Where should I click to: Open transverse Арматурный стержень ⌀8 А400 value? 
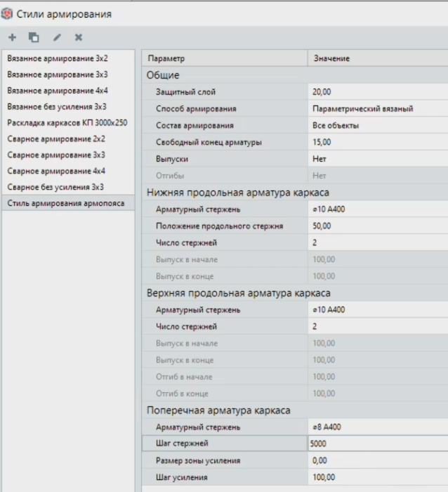click(x=378, y=427)
